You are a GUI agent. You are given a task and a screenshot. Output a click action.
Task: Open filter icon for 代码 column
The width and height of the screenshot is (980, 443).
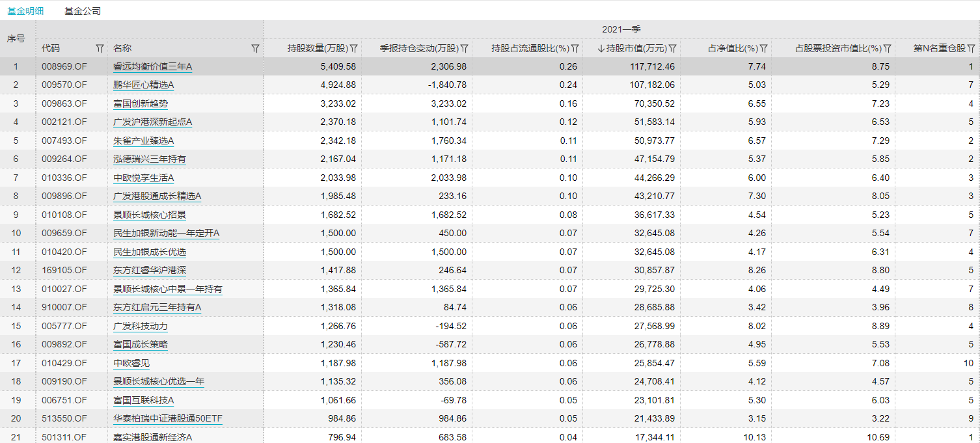(100, 48)
